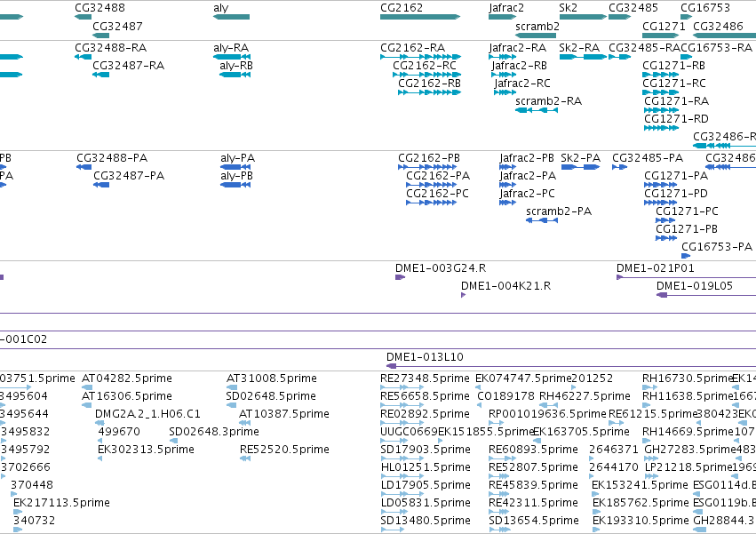Click protein CG16753-PA feature
756x534 pixels.
[686, 256]
